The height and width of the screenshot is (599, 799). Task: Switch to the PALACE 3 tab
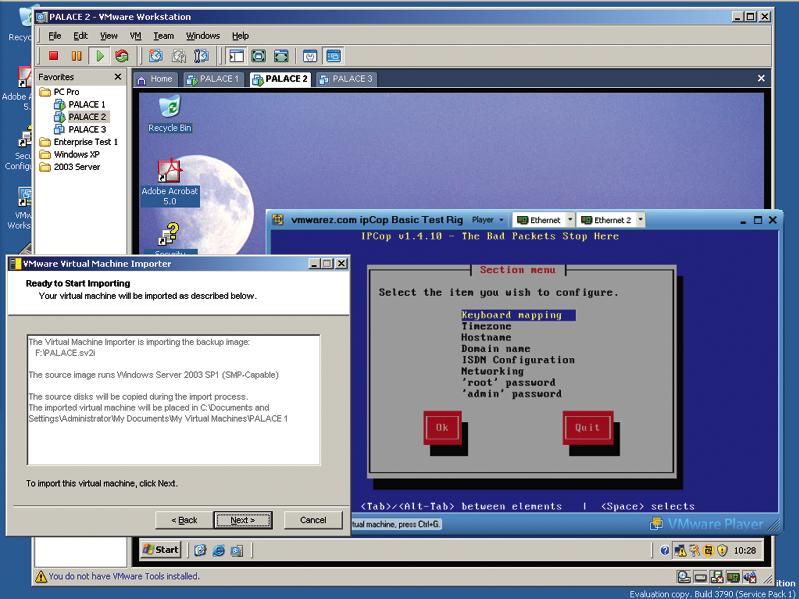click(346, 79)
